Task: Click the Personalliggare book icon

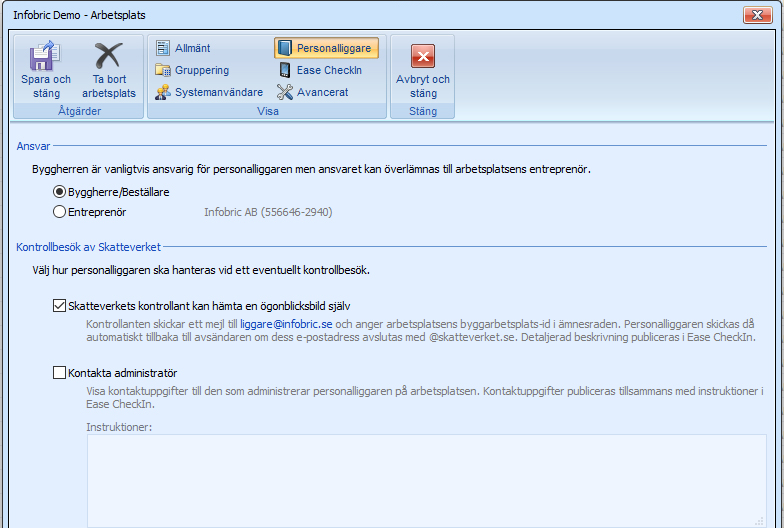Action: pos(284,48)
